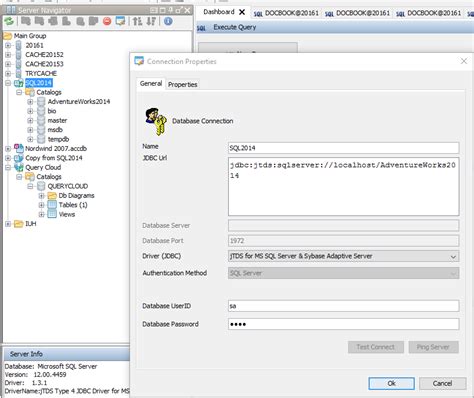The height and width of the screenshot is (398, 474).
Task: Select QUERYCLOUD database icon
Action: 41,186
